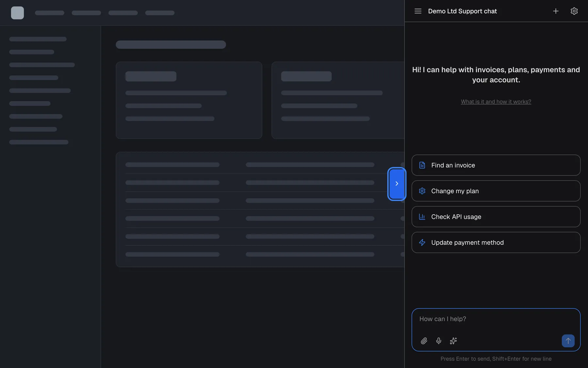Select the Find an invoice suggestion
This screenshot has height=368, width=588.
(x=496, y=165)
